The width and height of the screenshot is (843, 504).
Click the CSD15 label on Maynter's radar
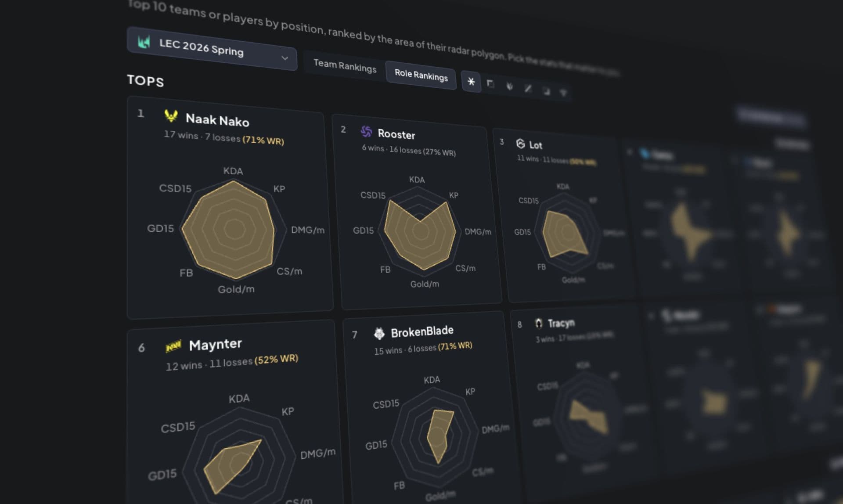pos(178,427)
